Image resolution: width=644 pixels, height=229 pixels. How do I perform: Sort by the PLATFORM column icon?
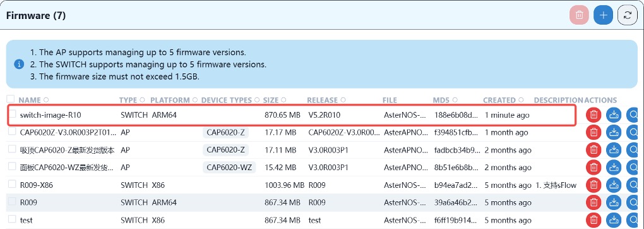(x=195, y=100)
